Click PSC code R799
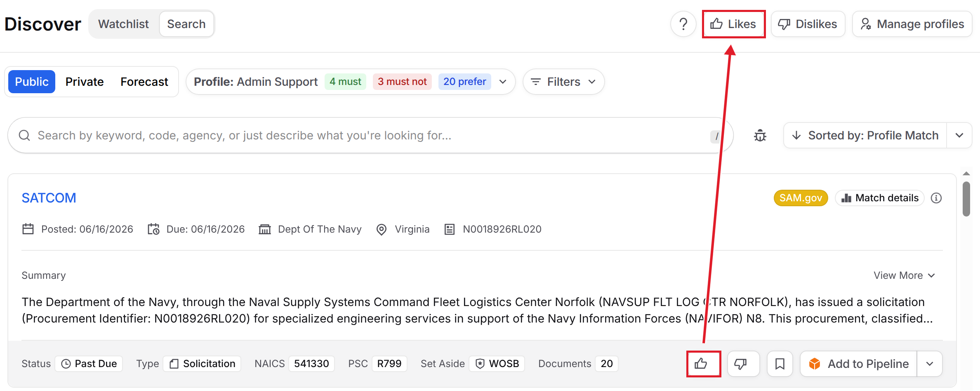This screenshot has width=980, height=391. (x=389, y=363)
